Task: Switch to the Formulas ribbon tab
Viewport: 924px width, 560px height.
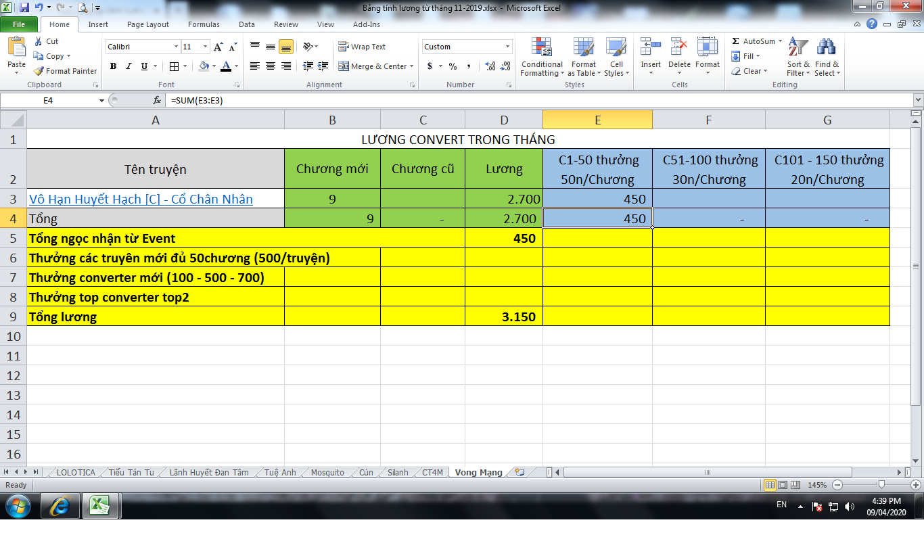Action: 204,24
